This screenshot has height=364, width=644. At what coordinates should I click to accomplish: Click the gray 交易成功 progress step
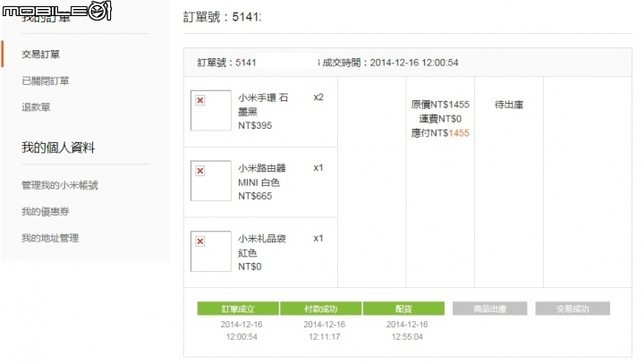572,309
